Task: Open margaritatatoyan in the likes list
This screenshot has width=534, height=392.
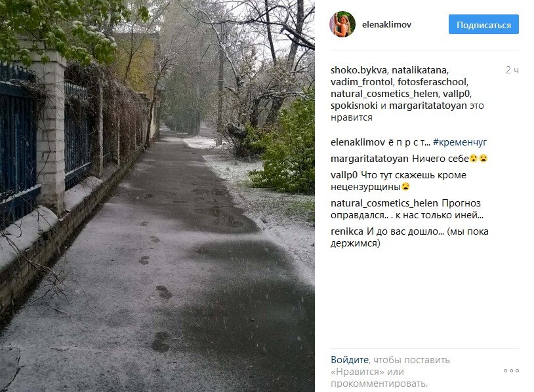Action: 428,106
